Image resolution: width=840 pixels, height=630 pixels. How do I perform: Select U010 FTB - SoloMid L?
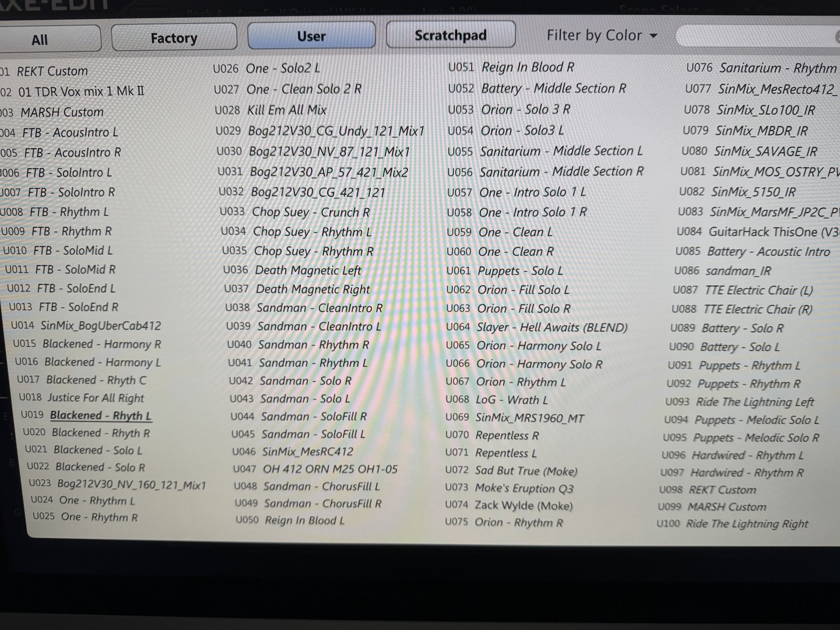(x=58, y=250)
